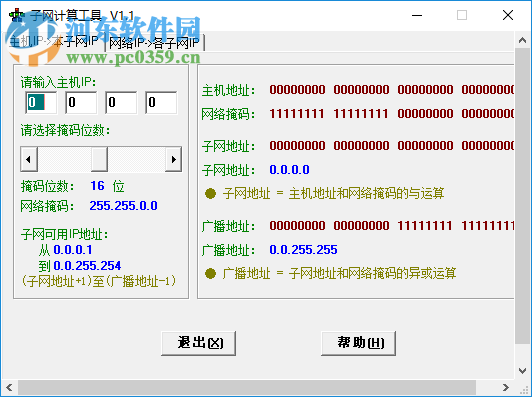
Task: Minimize the 子网计算工具 window
Action: tap(417, 15)
